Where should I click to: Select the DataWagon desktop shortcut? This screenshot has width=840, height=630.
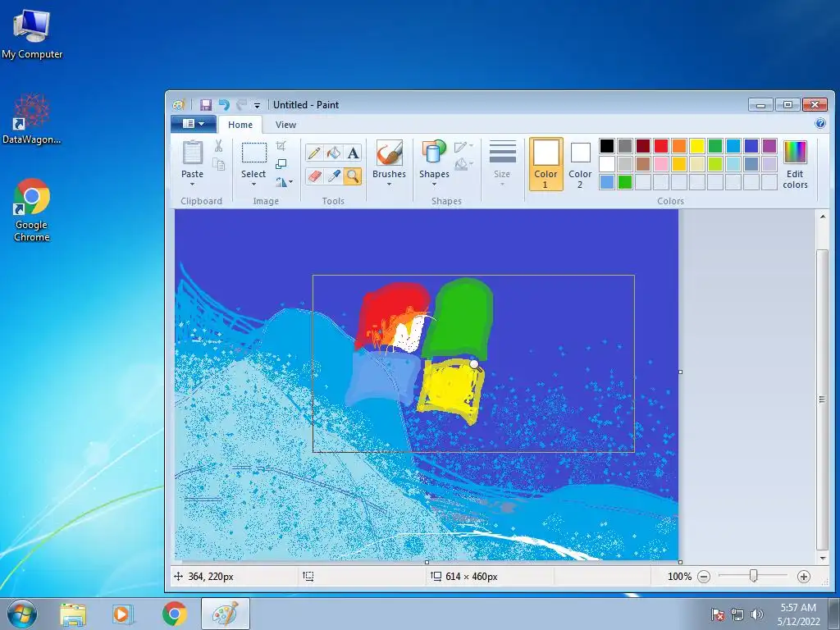point(32,119)
